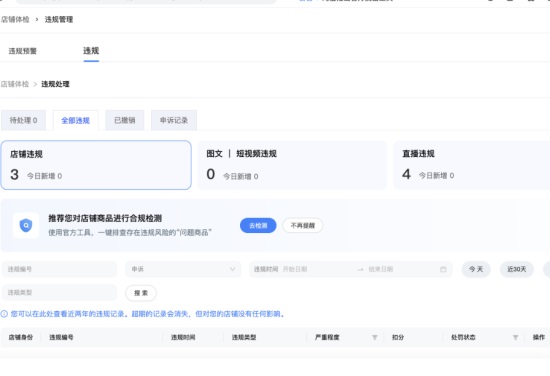Select the 违规 tab

(x=91, y=51)
